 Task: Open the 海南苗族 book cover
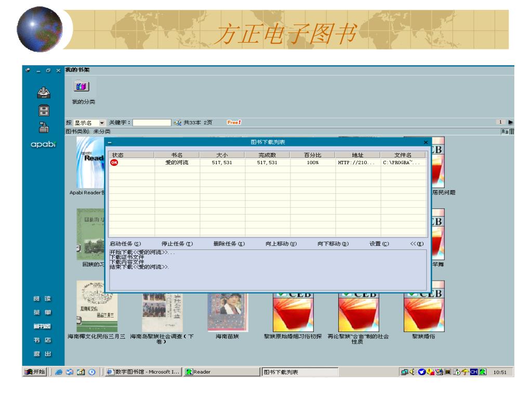tap(228, 312)
